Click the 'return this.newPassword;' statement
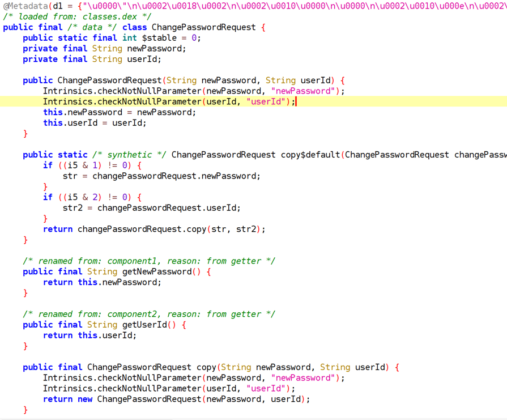This screenshot has width=507, height=420. [x=102, y=282]
